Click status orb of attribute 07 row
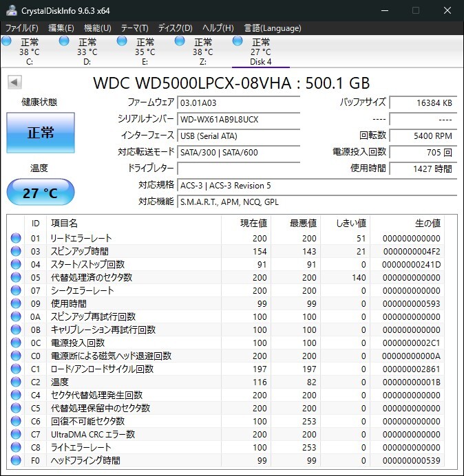Viewport: 464px width, 476px height. pyautogui.click(x=16, y=290)
